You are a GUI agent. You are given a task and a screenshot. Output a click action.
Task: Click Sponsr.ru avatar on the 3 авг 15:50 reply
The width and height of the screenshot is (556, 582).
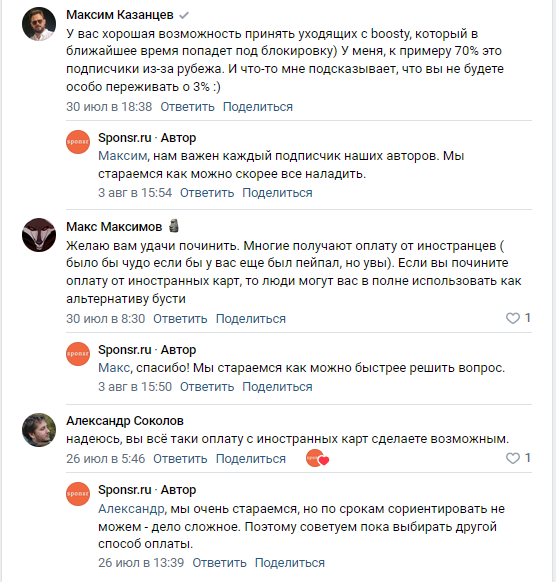tap(78, 354)
